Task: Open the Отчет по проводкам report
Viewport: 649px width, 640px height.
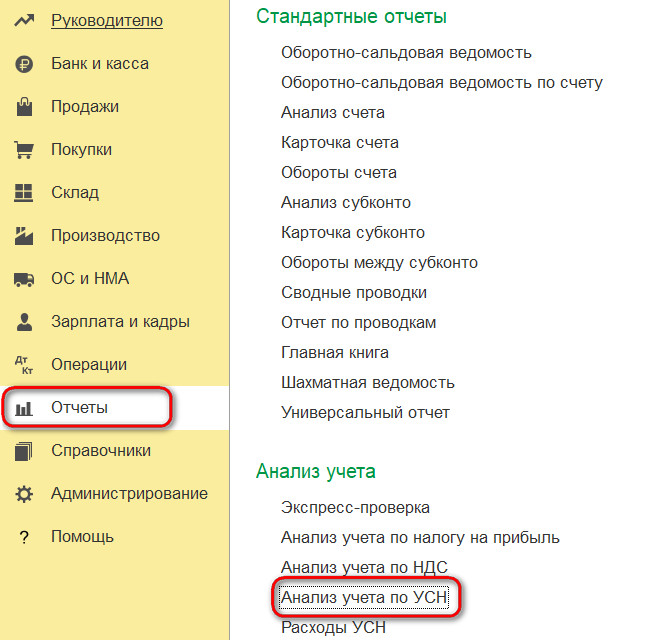Action: point(359,323)
